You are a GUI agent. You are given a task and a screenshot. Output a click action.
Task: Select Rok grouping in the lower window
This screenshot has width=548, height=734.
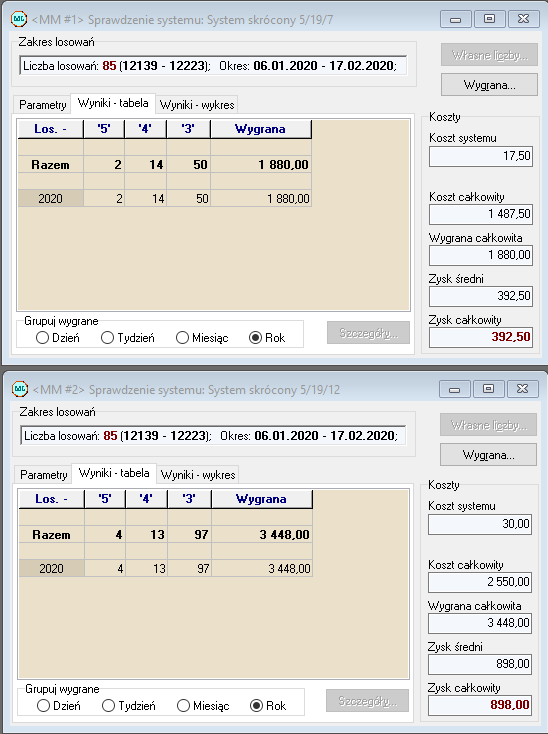click(x=268, y=705)
